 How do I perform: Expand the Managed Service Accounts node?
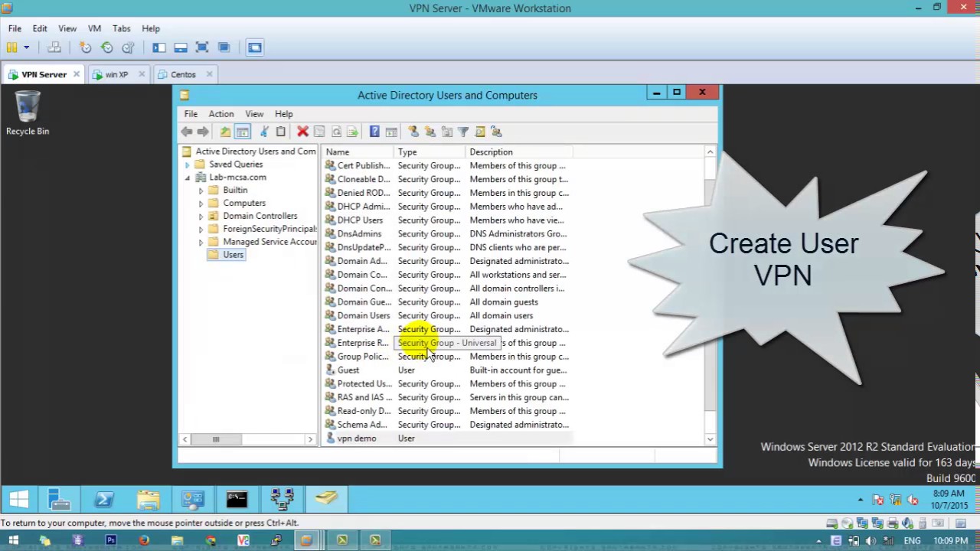point(201,243)
